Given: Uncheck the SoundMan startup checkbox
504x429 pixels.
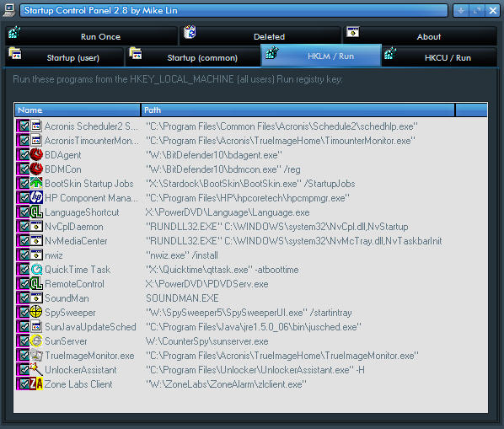Looking at the screenshot, I should [x=24, y=298].
